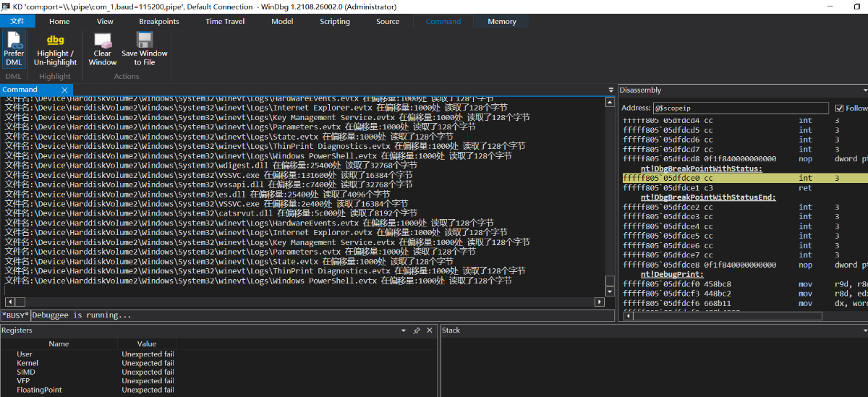Open the Registers window options dropdown
868x397 pixels.
pyautogui.click(x=404, y=330)
